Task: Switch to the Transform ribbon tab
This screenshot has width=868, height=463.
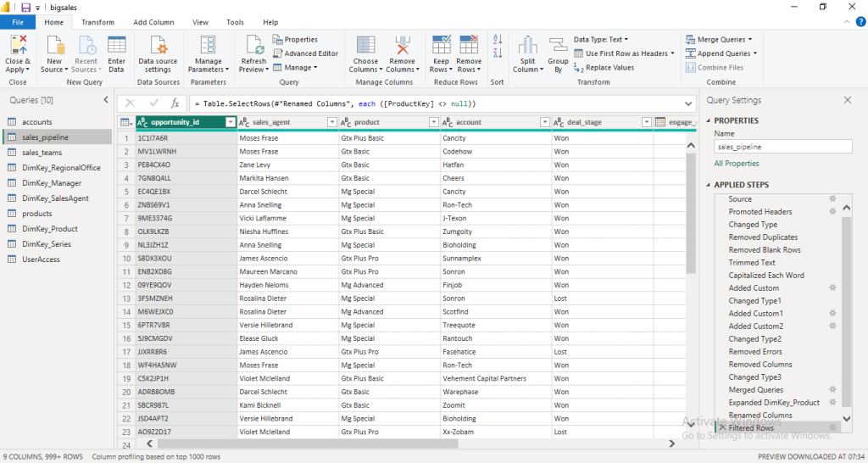Action: [x=98, y=22]
